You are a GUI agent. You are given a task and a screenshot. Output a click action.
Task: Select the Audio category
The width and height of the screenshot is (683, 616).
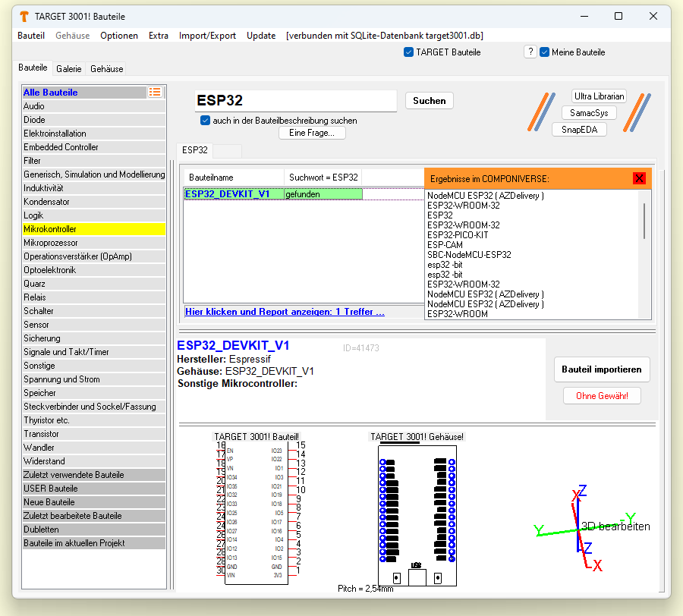[93, 106]
